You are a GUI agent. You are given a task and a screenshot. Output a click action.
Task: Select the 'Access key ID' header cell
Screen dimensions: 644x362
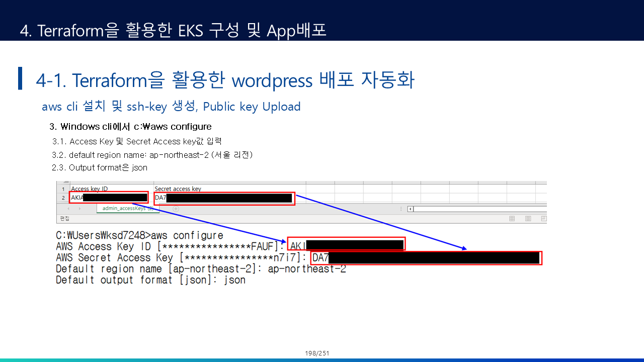111,189
